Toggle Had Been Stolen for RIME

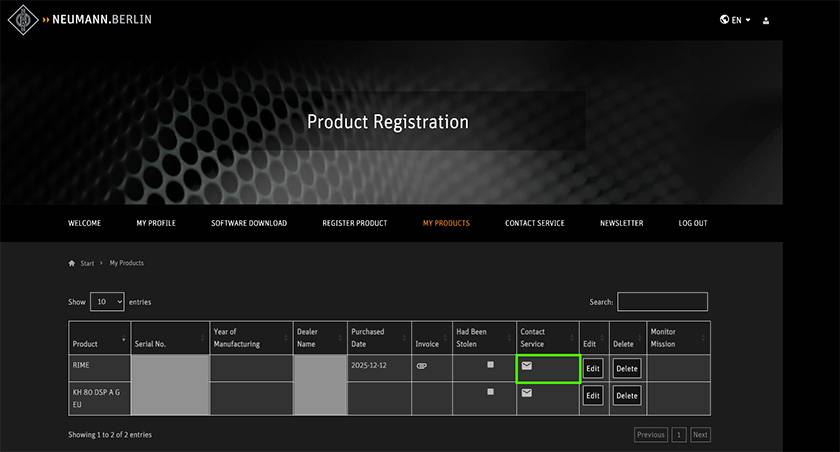(490, 365)
